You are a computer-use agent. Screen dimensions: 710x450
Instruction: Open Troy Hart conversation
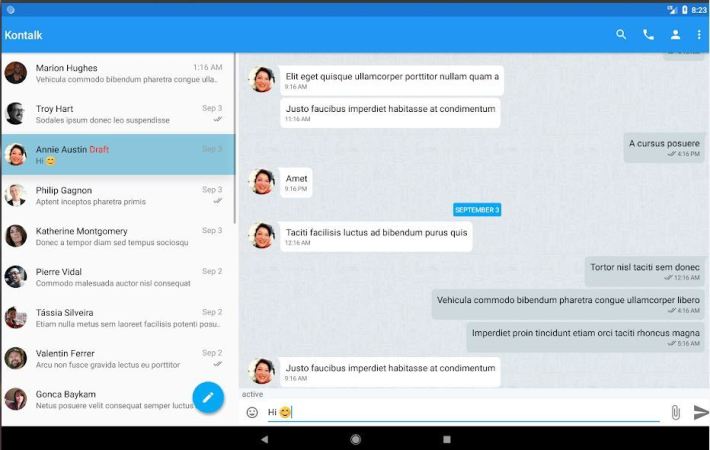118,114
